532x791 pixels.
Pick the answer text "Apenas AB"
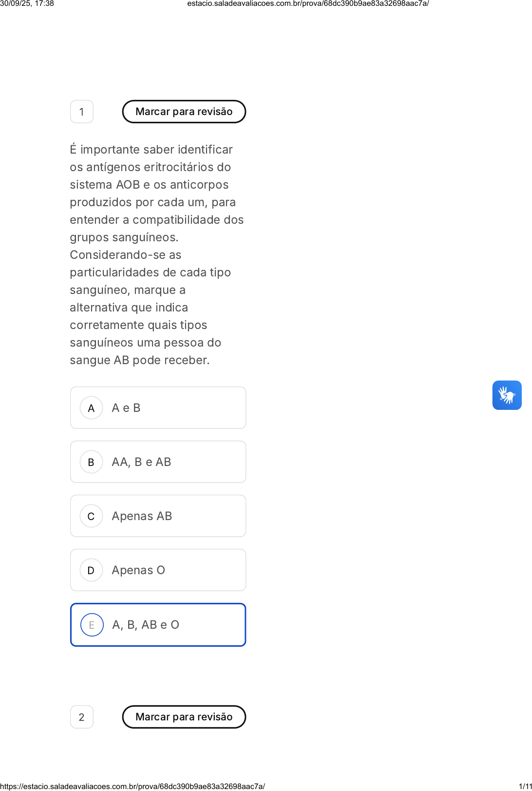tap(142, 516)
